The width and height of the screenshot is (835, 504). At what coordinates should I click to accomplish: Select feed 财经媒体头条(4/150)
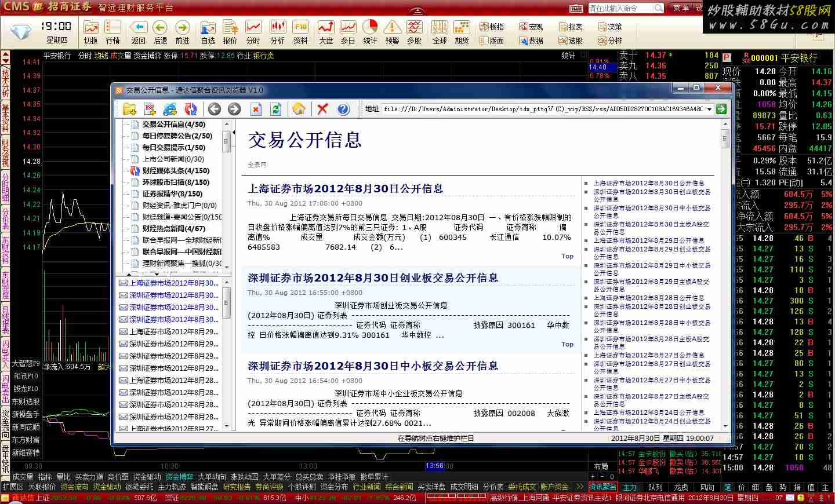click(176, 170)
